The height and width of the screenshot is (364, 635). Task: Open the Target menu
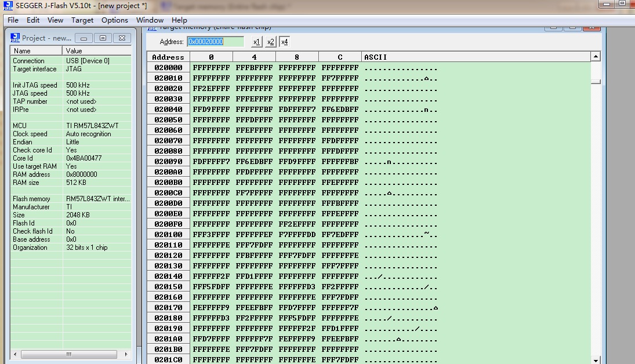coord(82,20)
